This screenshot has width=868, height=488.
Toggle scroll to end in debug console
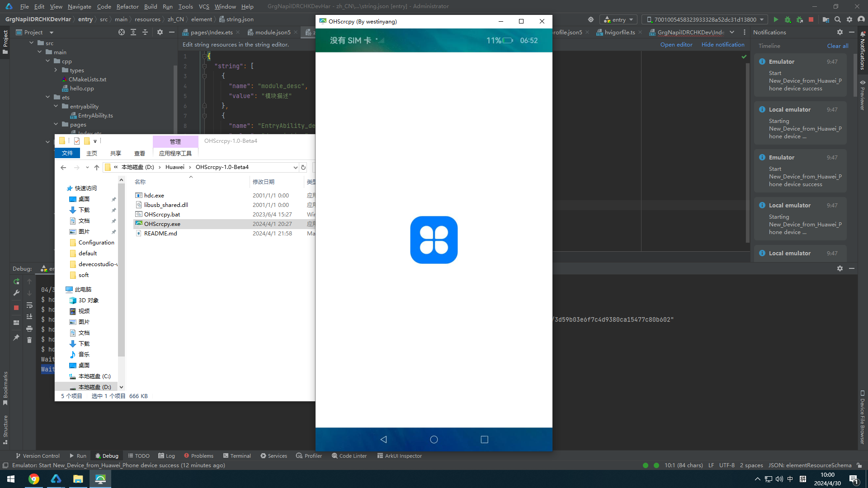coord(29,317)
